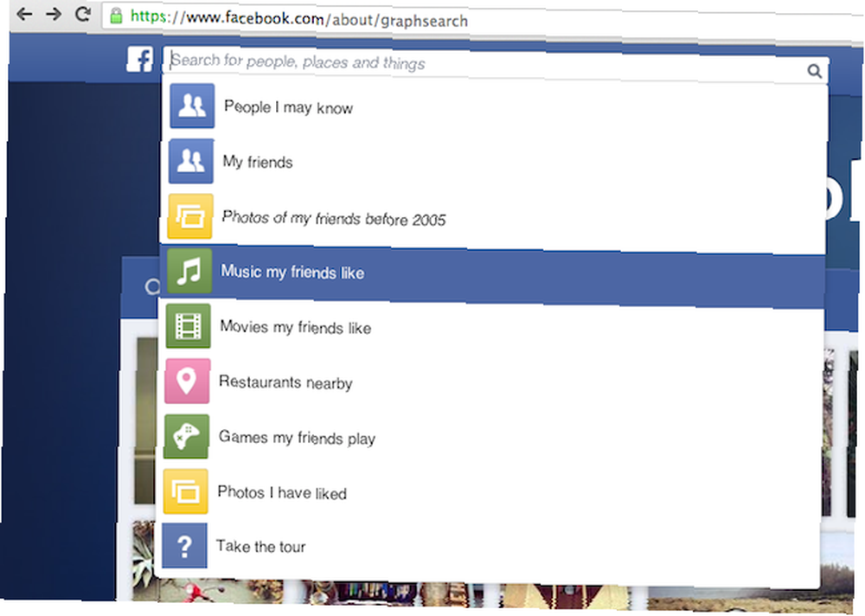Click the green music note icon
The image size is (865, 616).
point(189,271)
